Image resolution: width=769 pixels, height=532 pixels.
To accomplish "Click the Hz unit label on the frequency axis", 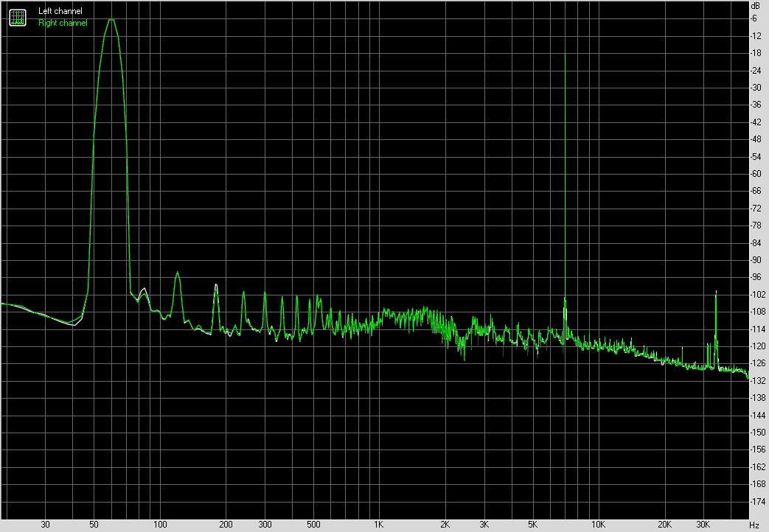I will [754, 525].
